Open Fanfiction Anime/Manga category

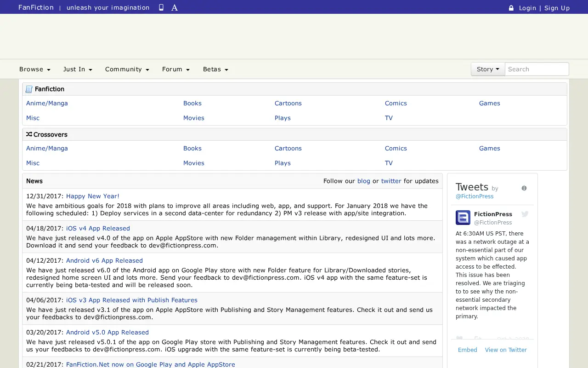pyautogui.click(x=47, y=103)
